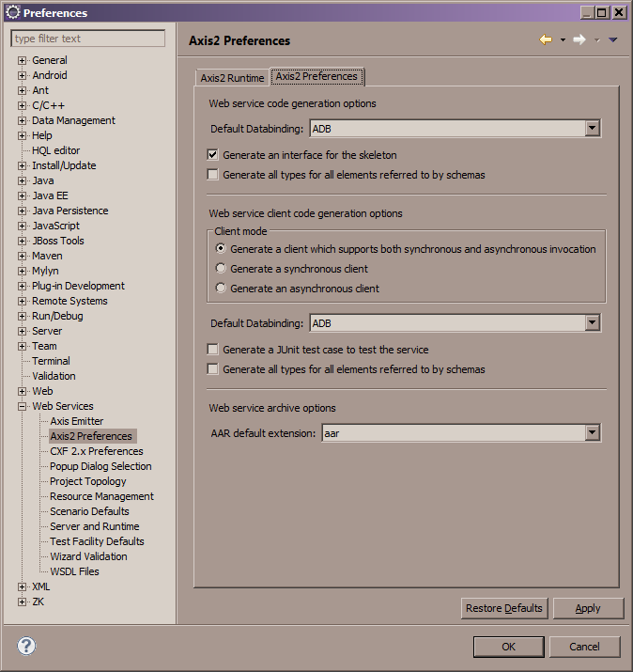The width and height of the screenshot is (633, 672).
Task: Select Axis2 Preferences tree item
Action: 91,436
